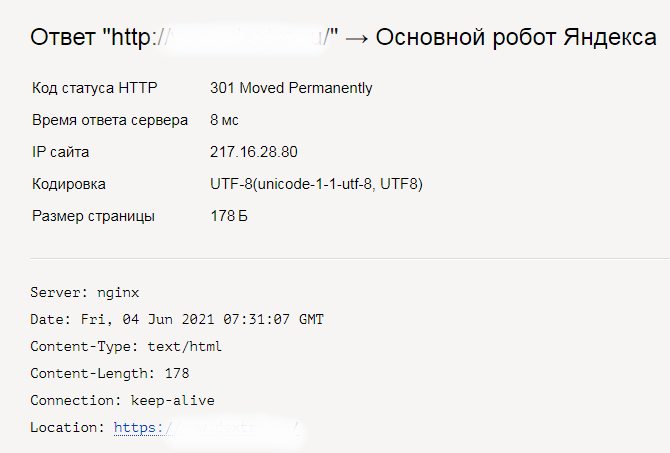Click the 'IP сайта' label
670x453 pixels.
tap(60, 152)
